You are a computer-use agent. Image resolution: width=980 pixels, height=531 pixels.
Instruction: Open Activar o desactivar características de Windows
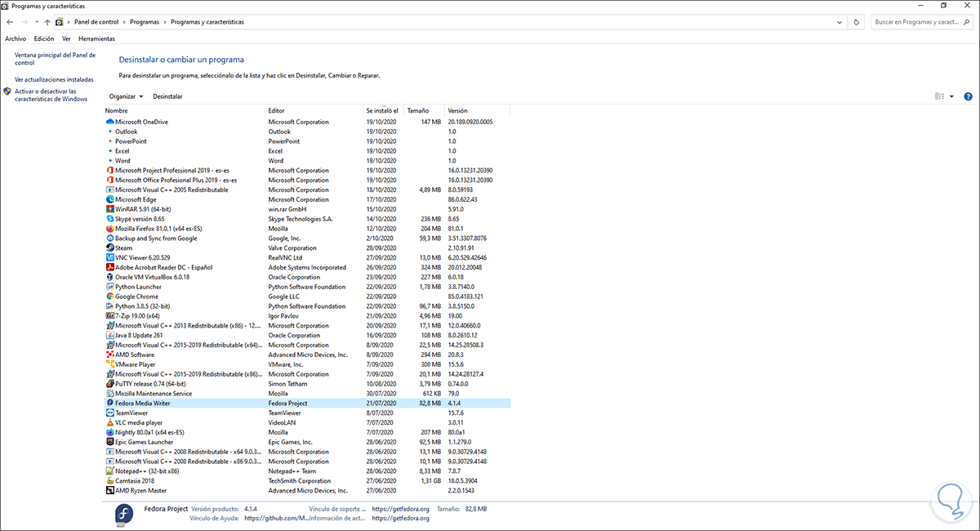click(x=51, y=95)
